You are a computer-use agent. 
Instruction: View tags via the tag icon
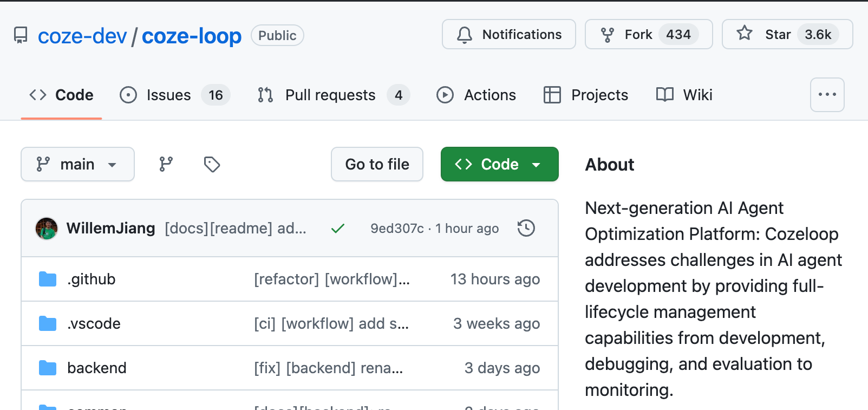click(212, 164)
